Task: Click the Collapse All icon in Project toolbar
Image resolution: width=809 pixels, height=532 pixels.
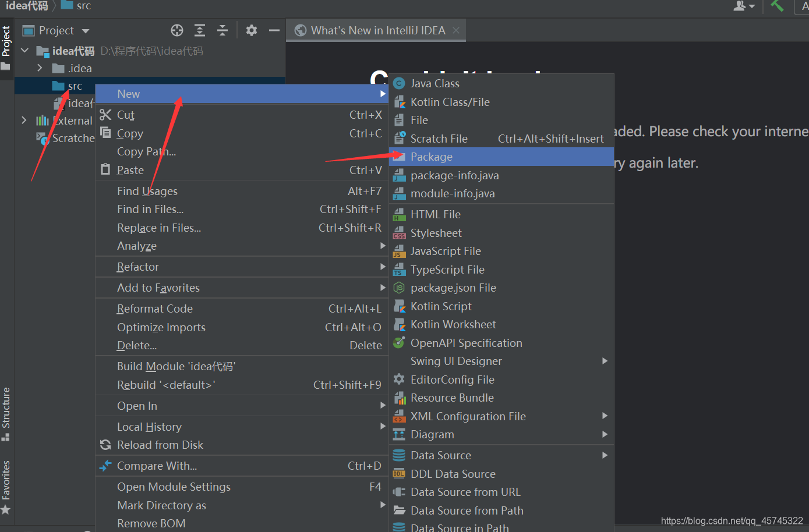Action: click(x=222, y=30)
